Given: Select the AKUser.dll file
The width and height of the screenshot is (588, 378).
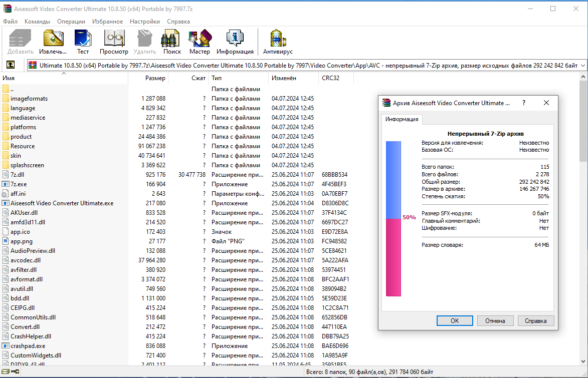Looking at the screenshot, I should (176, 213).
